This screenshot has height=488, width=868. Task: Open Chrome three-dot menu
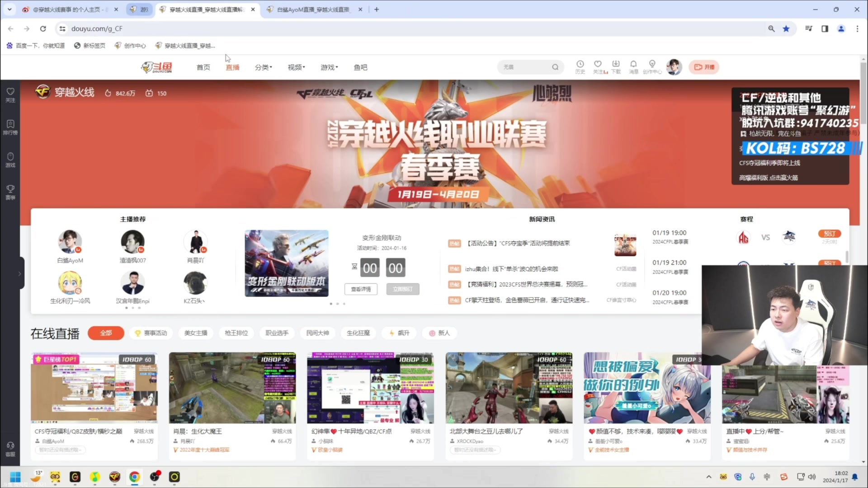pos(857,28)
